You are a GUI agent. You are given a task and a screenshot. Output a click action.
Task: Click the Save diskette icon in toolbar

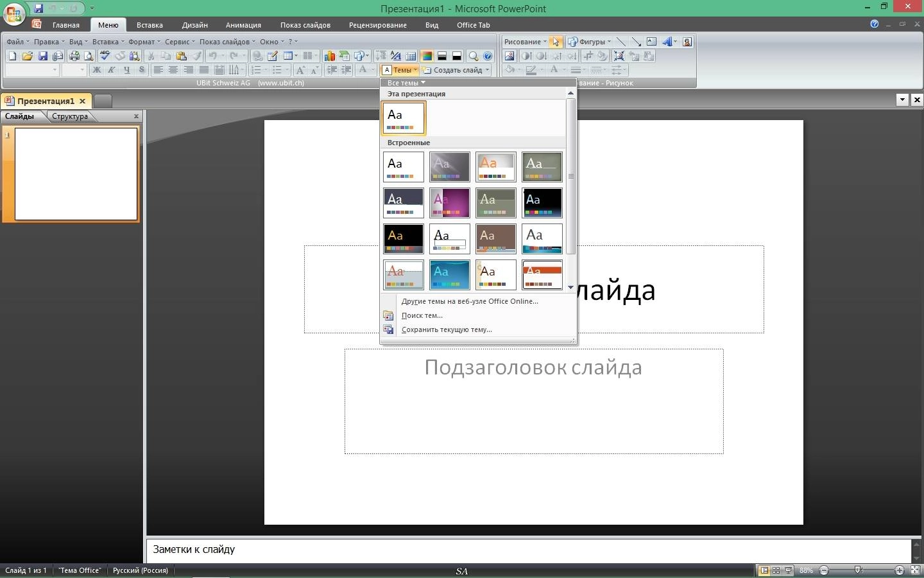pos(42,56)
